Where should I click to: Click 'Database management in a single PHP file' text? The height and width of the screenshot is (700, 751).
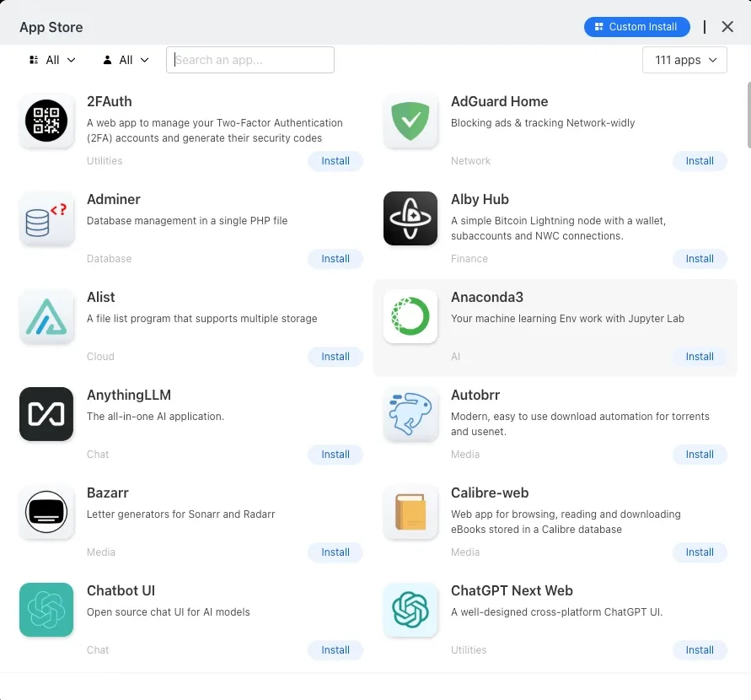coord(187,220)
